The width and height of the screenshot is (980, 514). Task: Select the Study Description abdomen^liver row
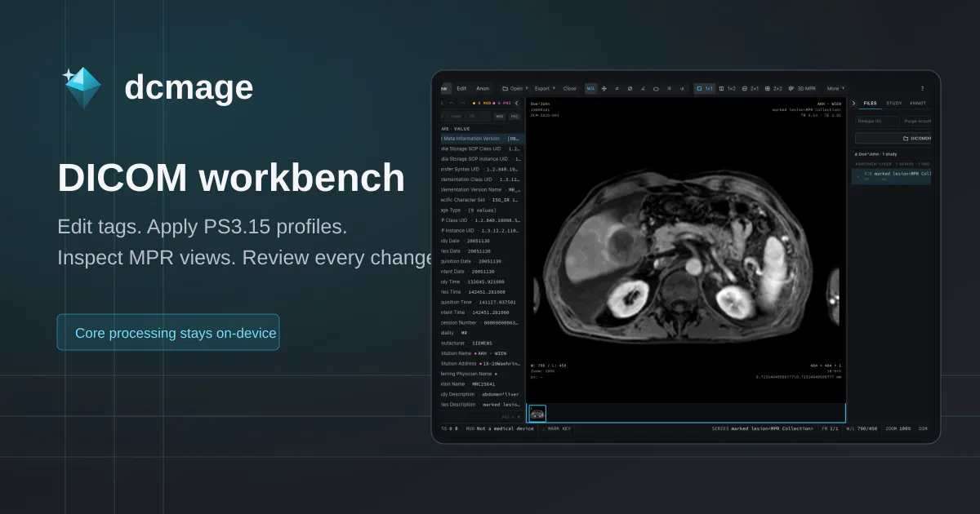click(482, 394)
